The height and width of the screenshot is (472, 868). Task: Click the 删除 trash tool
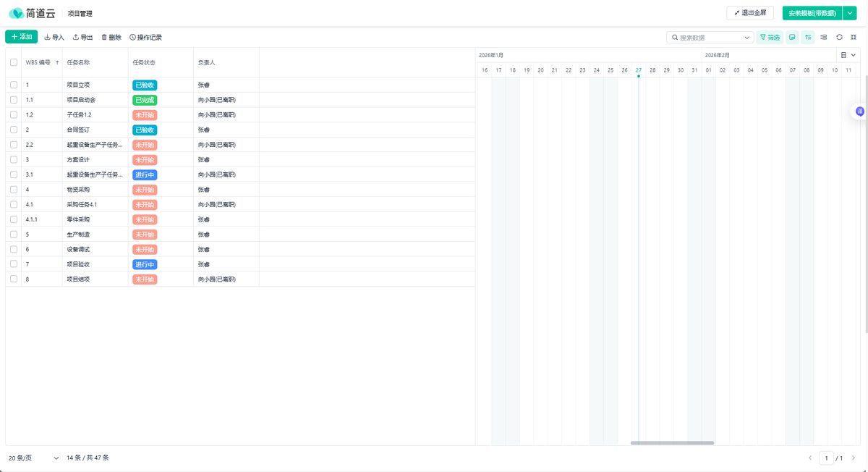[x=111, y=37]
